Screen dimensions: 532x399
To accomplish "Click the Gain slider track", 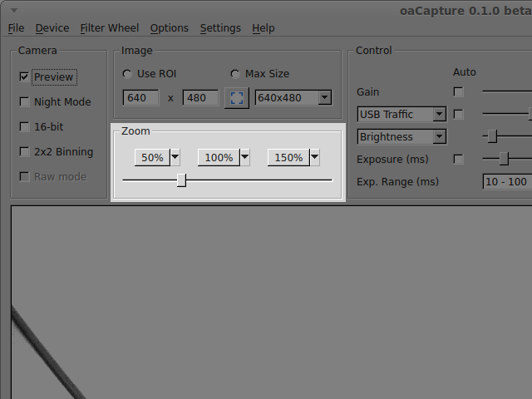I will [x=507, y=91].
